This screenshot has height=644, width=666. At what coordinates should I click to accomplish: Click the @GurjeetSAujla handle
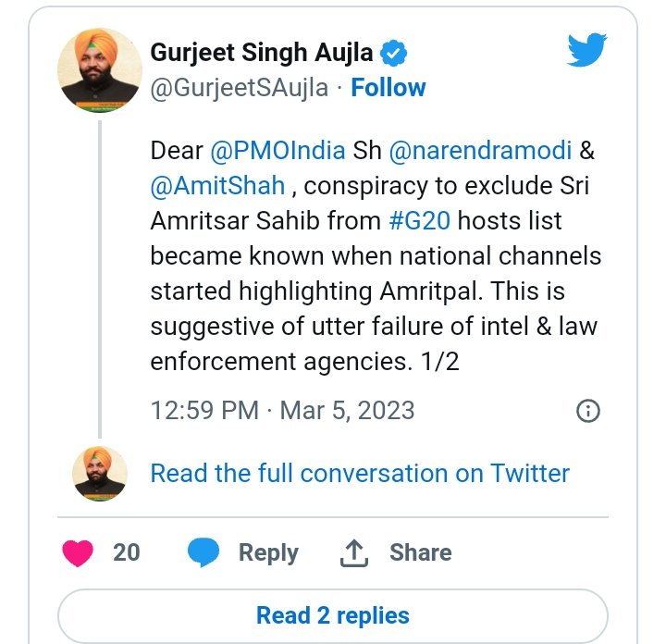click(x=238, y=88)
